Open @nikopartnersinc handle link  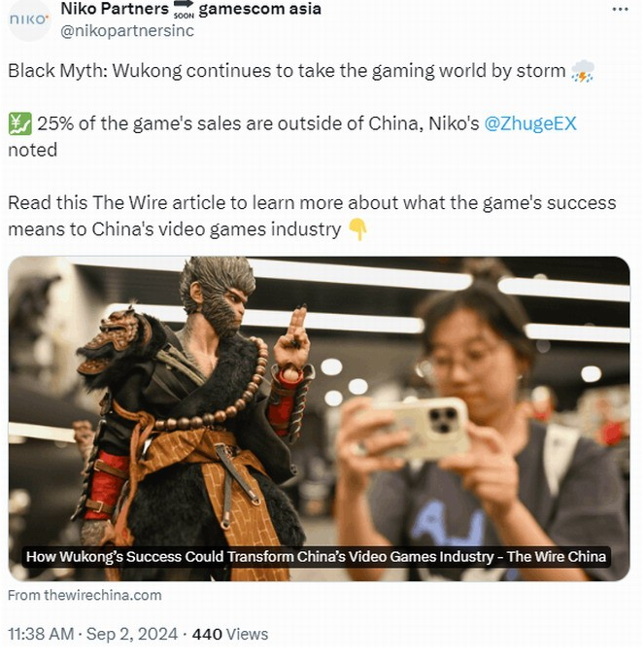click(127, 31)
